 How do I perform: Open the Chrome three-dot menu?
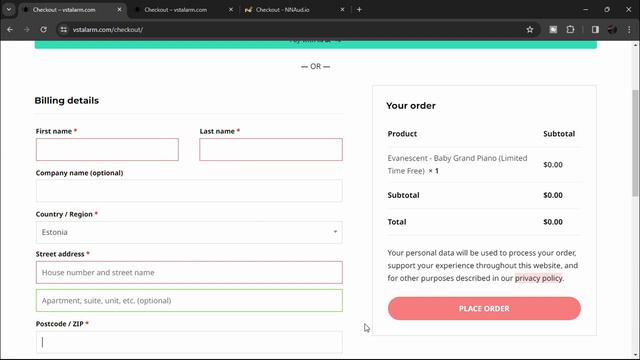[629, 29]
